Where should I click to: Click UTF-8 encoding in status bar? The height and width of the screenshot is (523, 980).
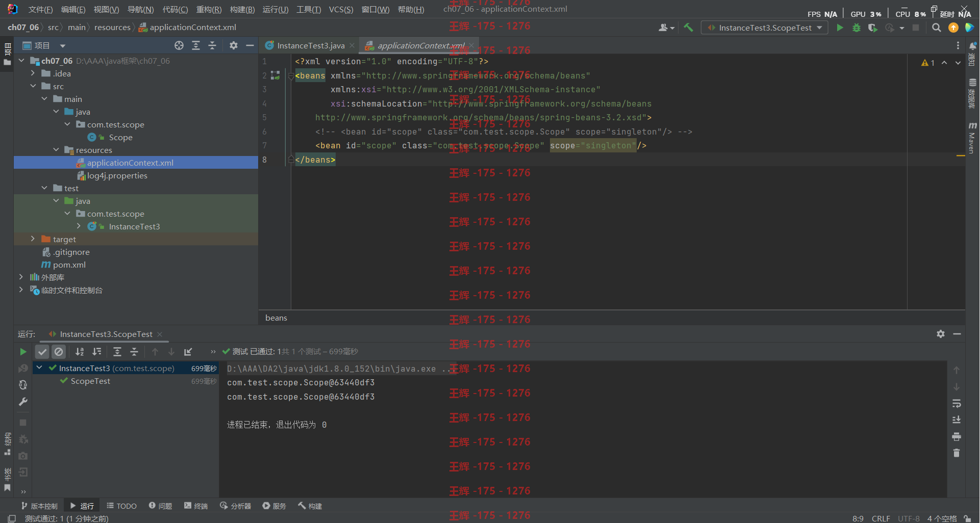(x=909, y=518)
